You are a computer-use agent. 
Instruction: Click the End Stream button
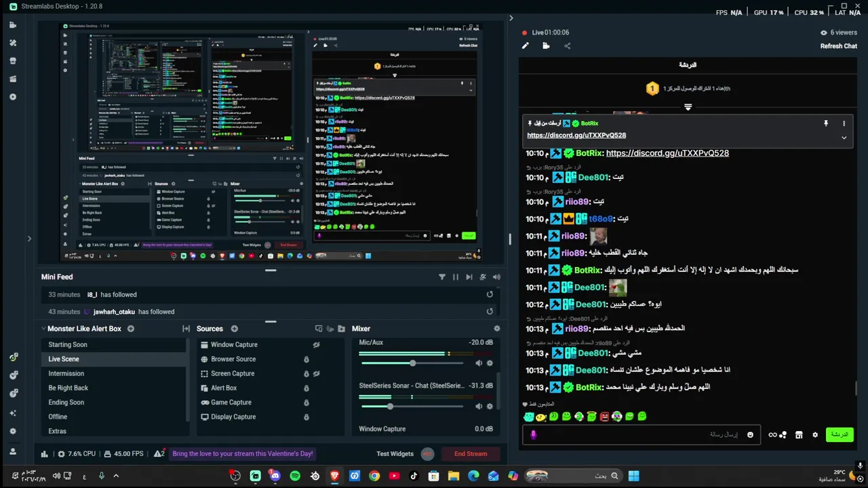pyautogui.click(x=471, y=453)
